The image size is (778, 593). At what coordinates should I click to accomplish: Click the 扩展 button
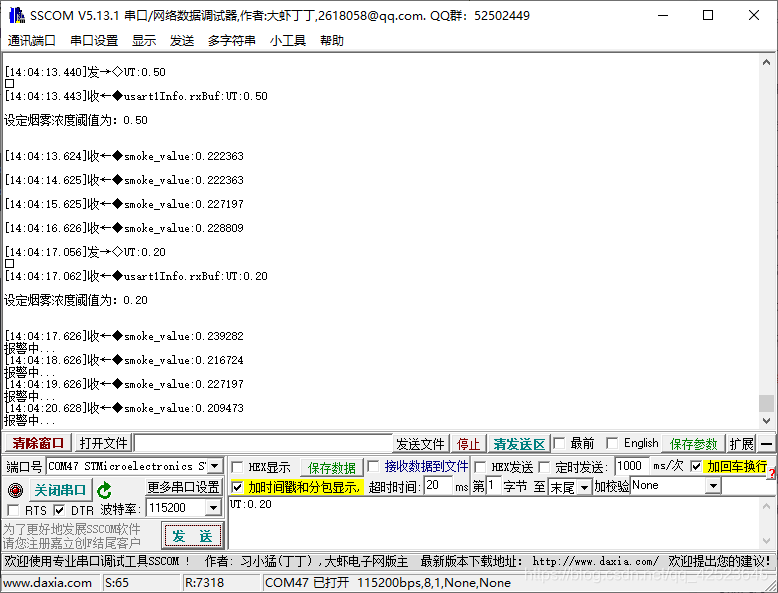pyautogui.click(x=741, y=444)
